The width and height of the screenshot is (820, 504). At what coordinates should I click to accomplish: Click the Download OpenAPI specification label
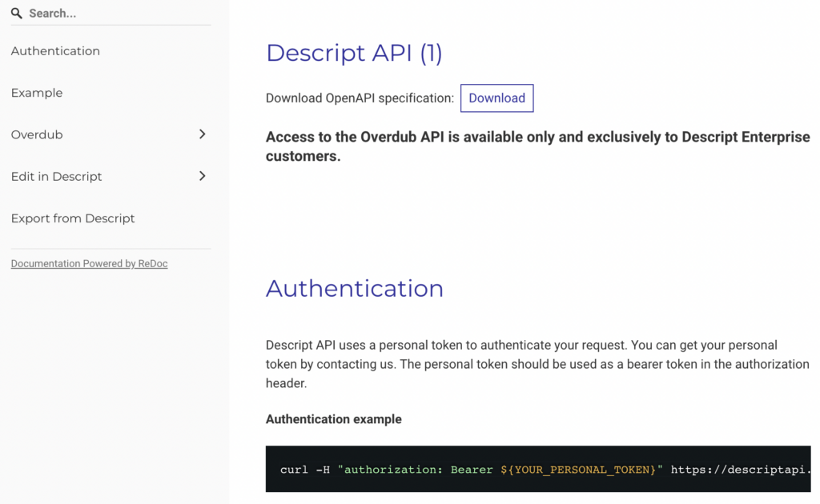click(360, 98)
